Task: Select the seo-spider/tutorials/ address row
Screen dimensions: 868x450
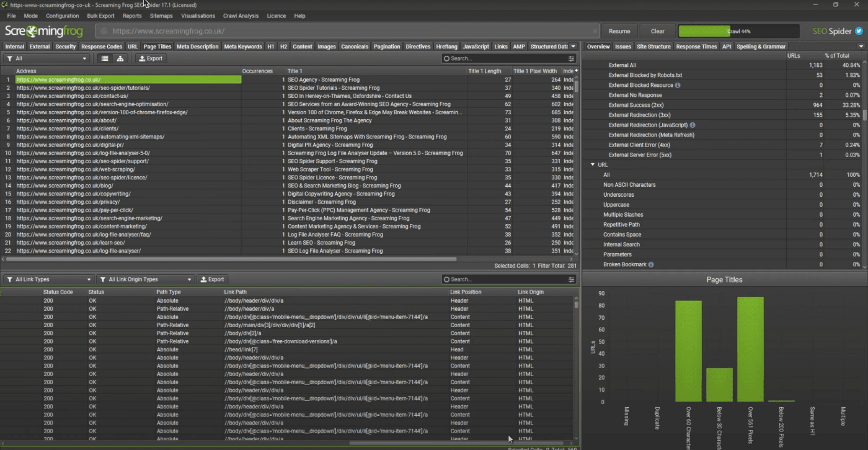Action: coord(128,88)
